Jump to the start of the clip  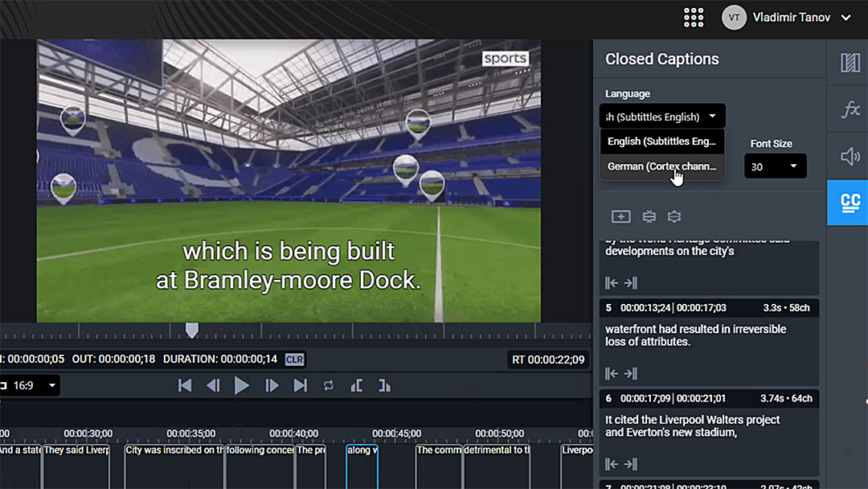point(185,386)
